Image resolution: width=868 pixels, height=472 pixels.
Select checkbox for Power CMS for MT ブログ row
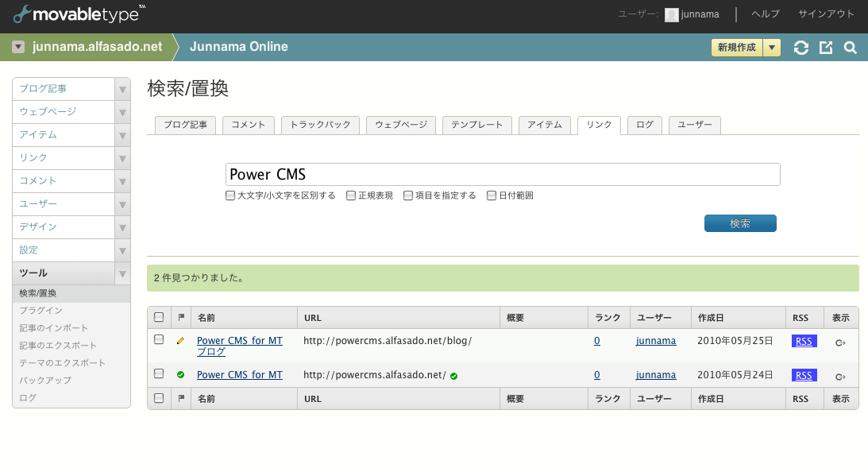(x=159, y=339)
